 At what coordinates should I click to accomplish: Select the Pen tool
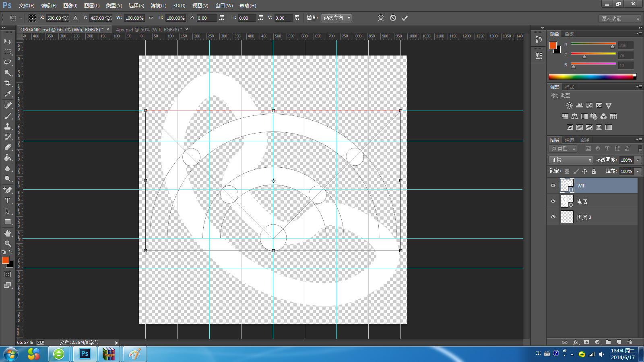[x=7, y=190]
